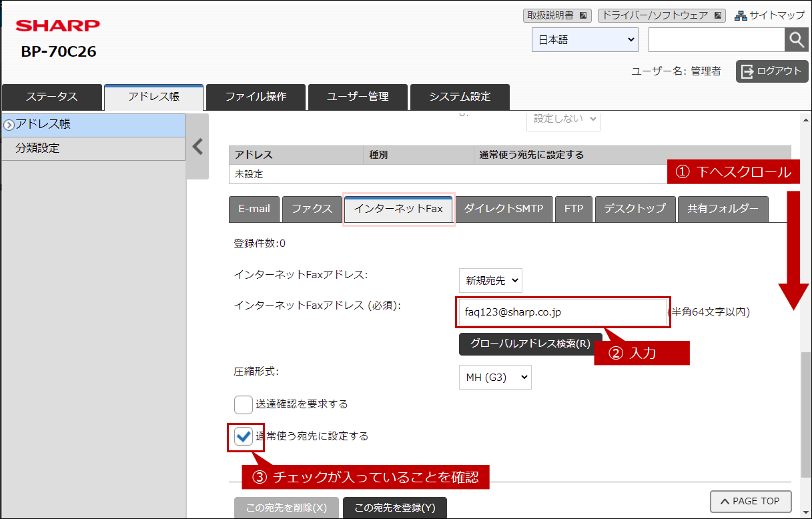Expand the 新規宛先 address dropdown
The height and width of the screenshot is (519, 812).
(490, 281)
